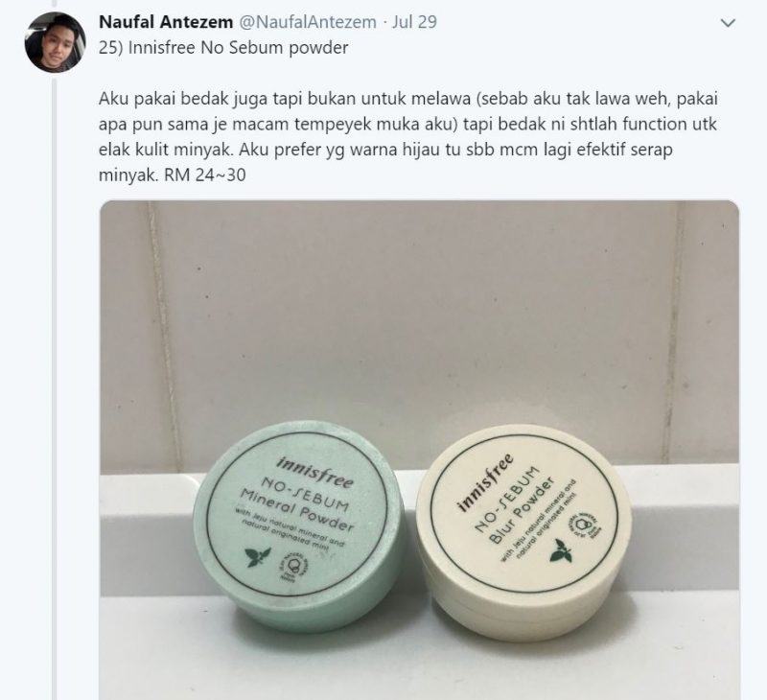Open the tweet's Jul 29 timestamp
The image size is (767, 700).
[414, 22]
